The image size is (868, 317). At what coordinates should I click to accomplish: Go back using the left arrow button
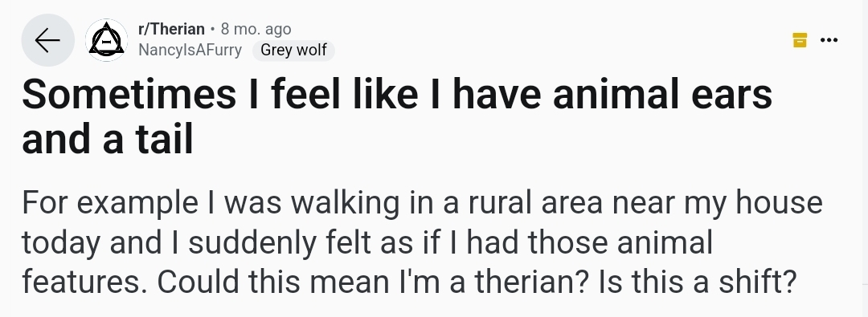(47, 40)
